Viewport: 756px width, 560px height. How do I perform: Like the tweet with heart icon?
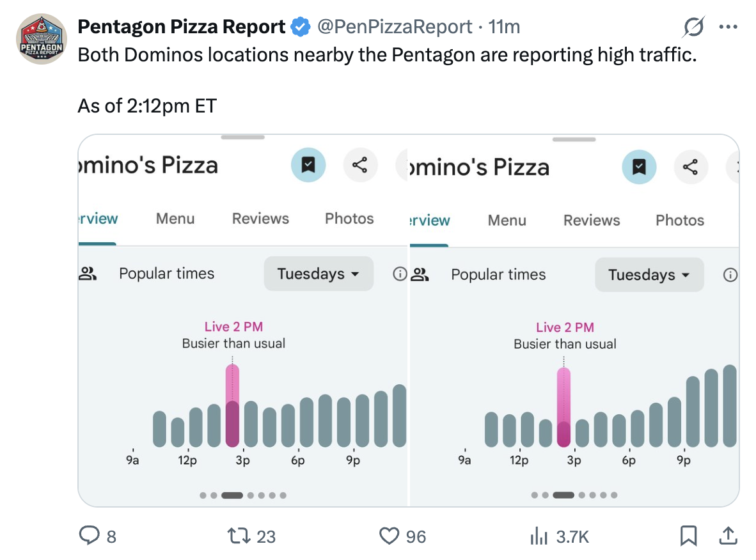(389, 536)
